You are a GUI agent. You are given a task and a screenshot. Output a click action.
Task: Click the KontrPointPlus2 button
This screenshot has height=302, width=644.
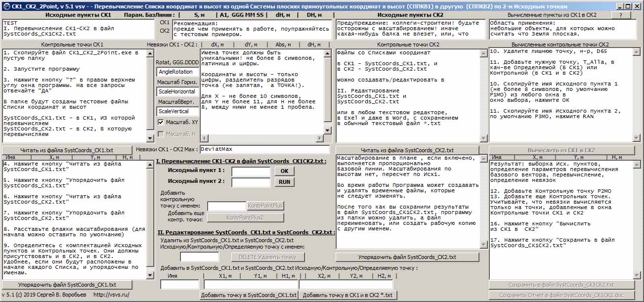pos(245,217)
